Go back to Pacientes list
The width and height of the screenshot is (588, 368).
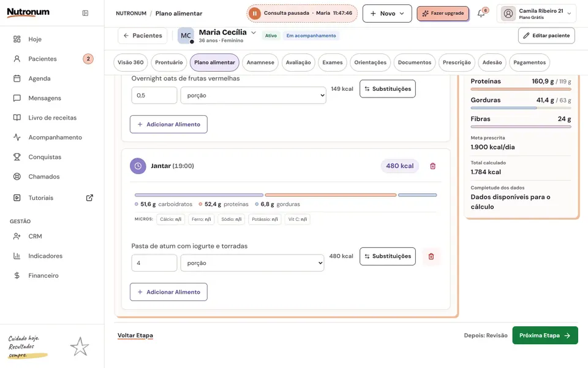tap(143, 36)
